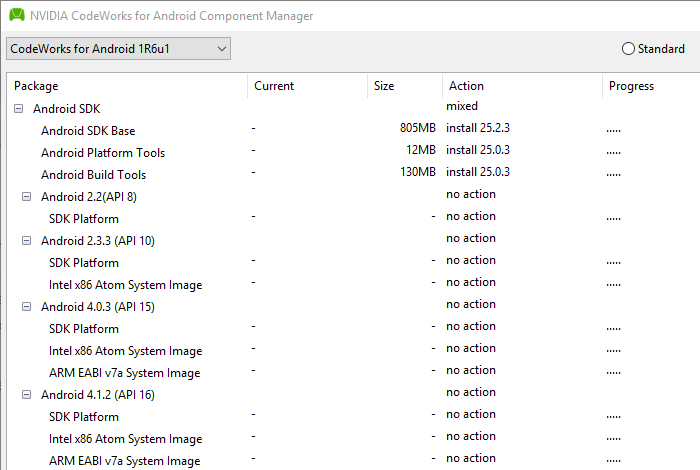Select Intel x86 Atom System Image under API 15

pyautogui.click(x=125, y=351)
